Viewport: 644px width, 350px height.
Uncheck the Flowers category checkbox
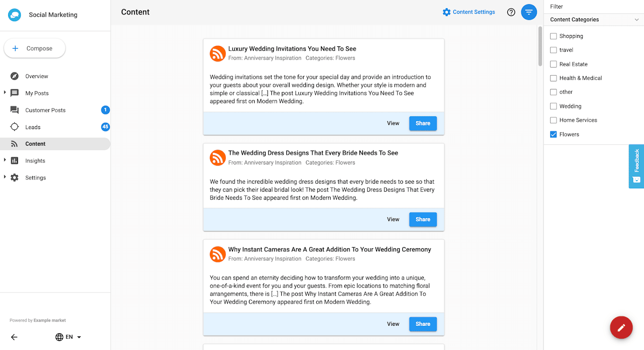coord(553,134)
